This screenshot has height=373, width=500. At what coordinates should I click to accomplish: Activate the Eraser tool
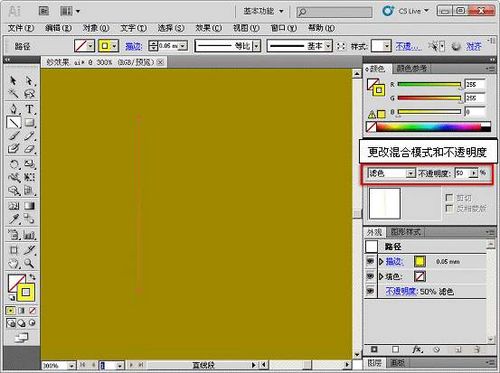click(x=29, y=149)
